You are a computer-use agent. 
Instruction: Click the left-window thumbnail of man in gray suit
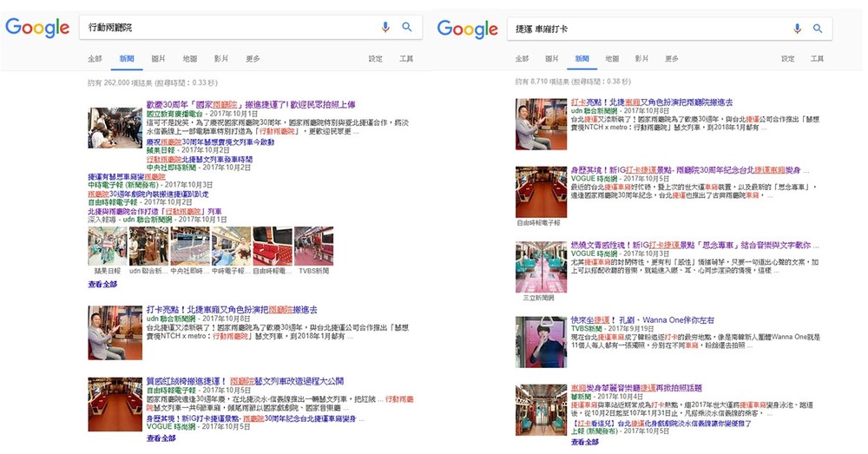pos(115,332)
